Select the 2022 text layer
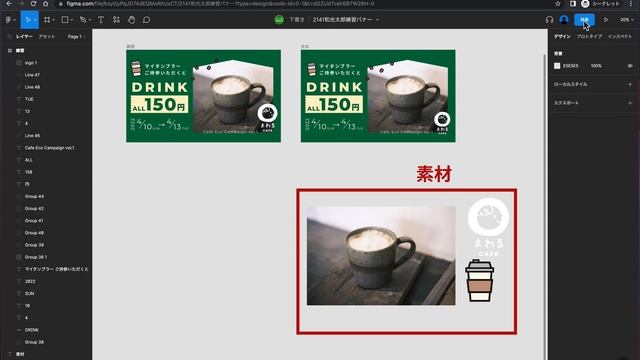The image size is (640, 360). 30,281
